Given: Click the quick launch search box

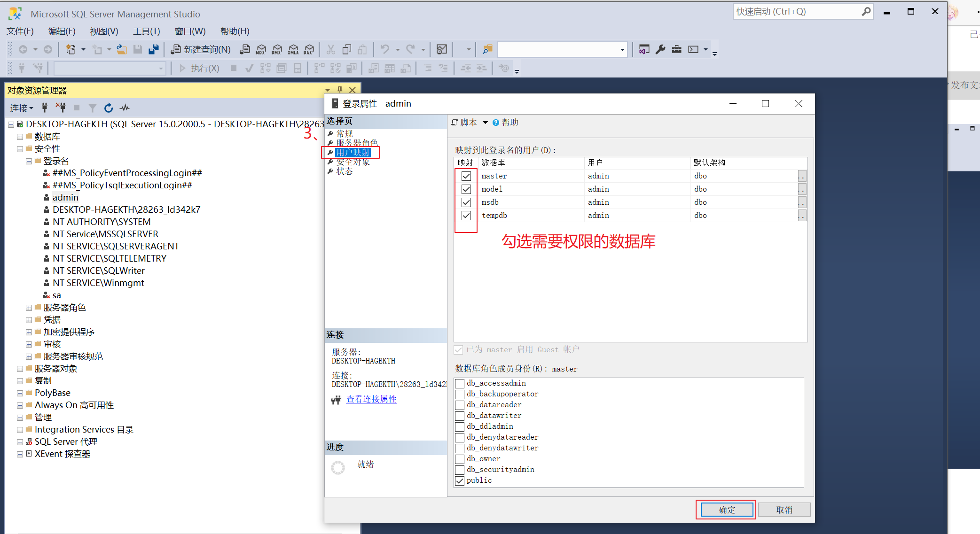Looking at the screenshot, I should pos(799,11).
